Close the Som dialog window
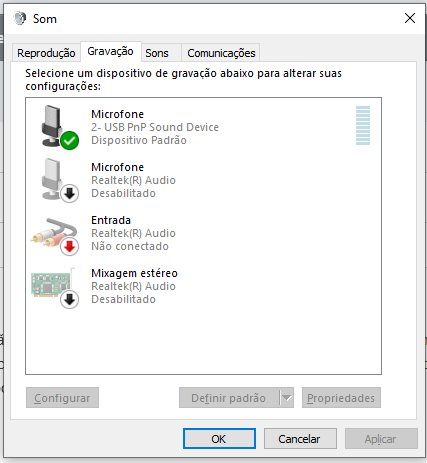Image resolution: width=427 pixels, height=463 pixels. (x=410, y=18)
